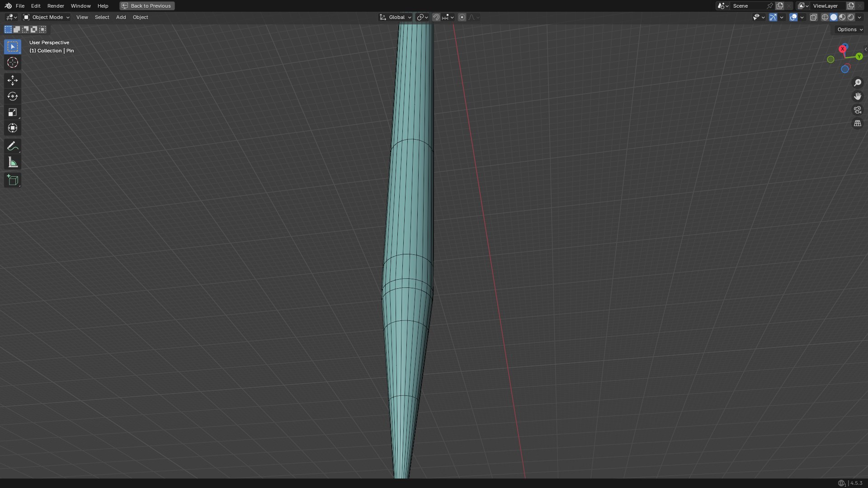Screen dimensions: 868x488
Task: Toggle viewport gizmos display
Action: pos(773,17)
